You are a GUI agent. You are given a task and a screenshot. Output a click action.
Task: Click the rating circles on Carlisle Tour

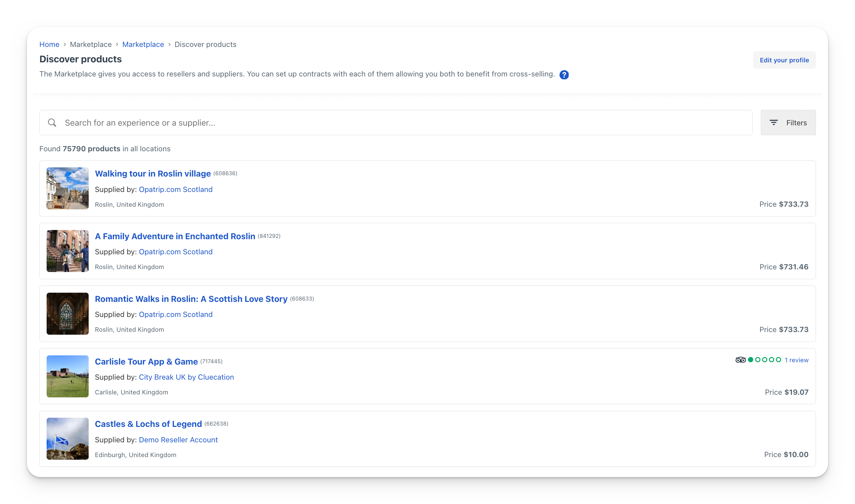coord(765,360)
